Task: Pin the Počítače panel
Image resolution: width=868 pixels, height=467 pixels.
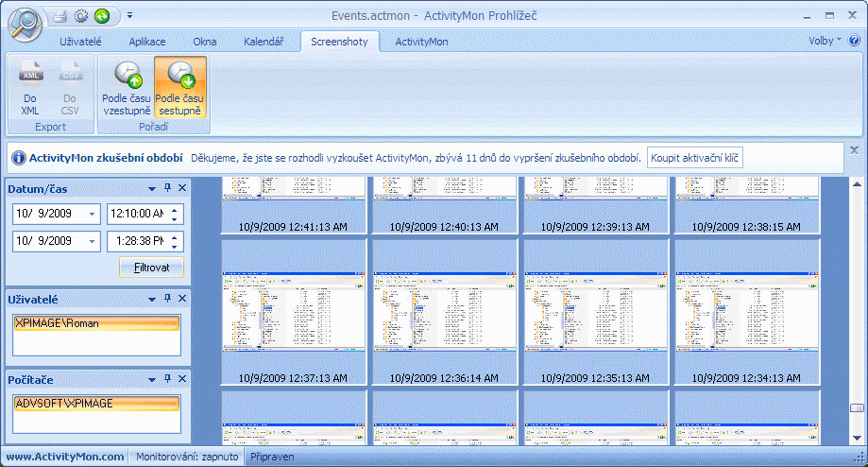Action: tap(167, 379)
